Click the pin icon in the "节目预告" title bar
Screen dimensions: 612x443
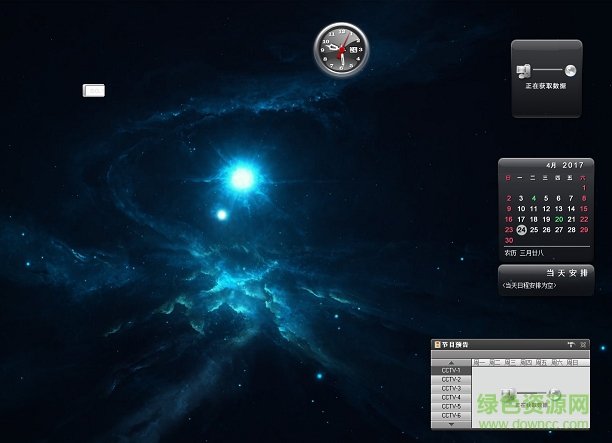coord(571,344)
